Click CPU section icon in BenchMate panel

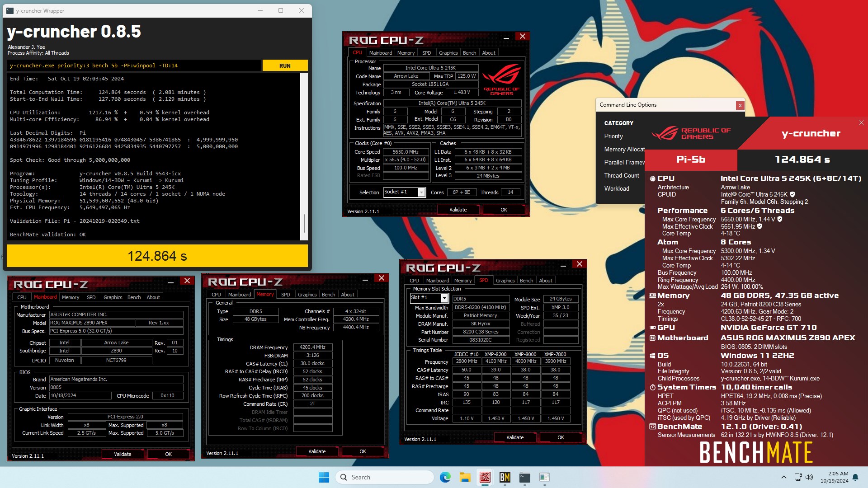click(x=652, y=178)
